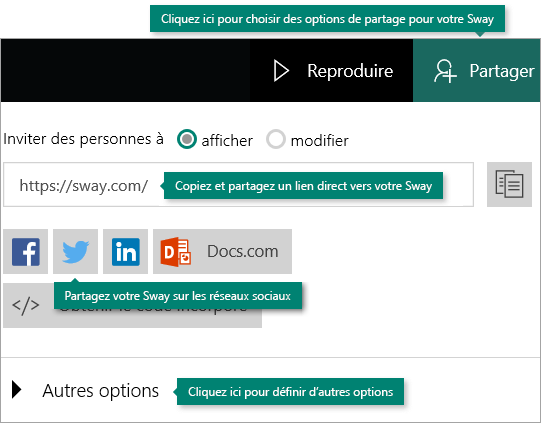Expand Autres options section

click(x=85, y=391)
